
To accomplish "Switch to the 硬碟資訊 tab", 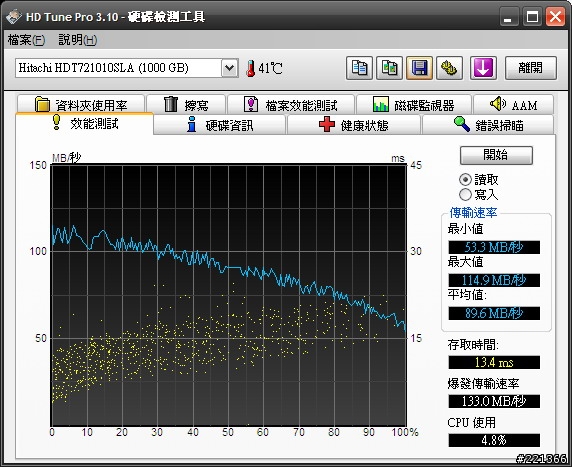I will (x=220, y=125).
